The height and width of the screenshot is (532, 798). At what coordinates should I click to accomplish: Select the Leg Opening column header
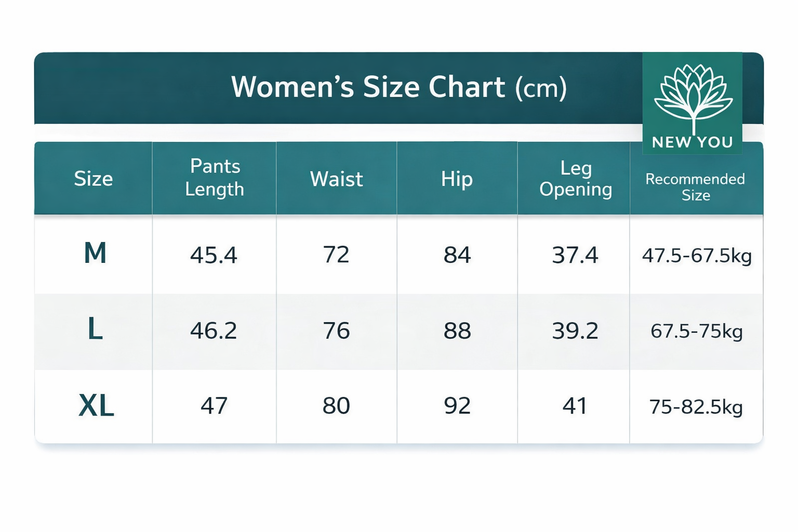click(575, 178)
